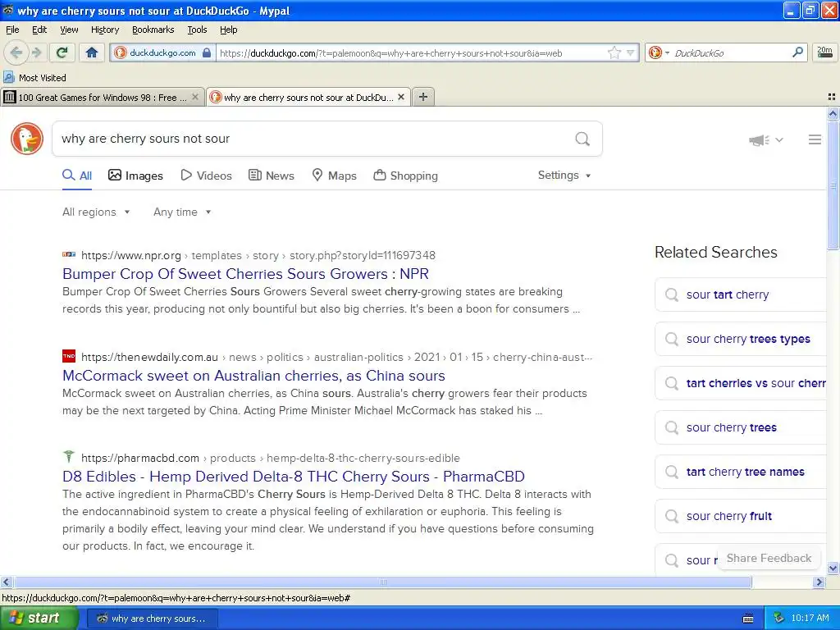This screenshot has width=840, height=630.
Task: Click the vertical scrollbar down arrow
Action: click(x=833, y=568)
